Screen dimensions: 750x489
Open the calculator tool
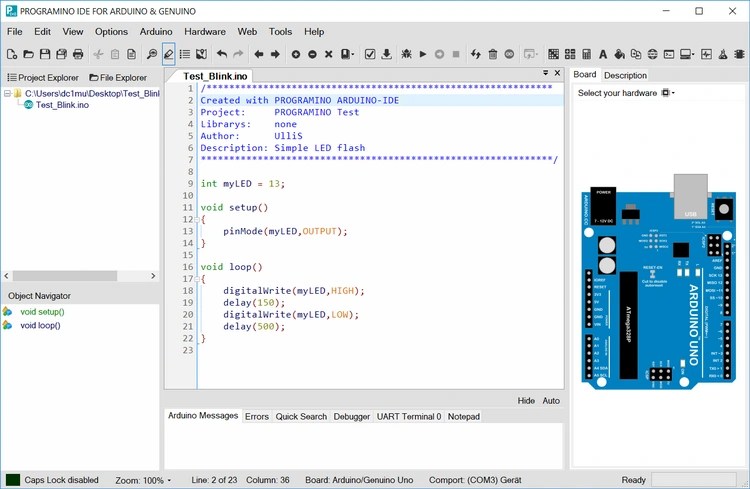click(x=586, y=54)
